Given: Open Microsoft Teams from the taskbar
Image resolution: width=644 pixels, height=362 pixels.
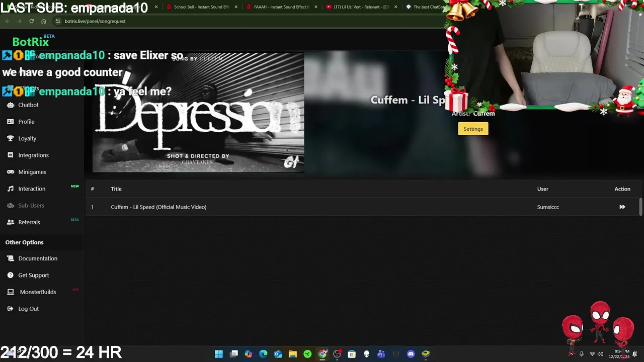Looking at the screenshot, I should [x=381, y=354].
